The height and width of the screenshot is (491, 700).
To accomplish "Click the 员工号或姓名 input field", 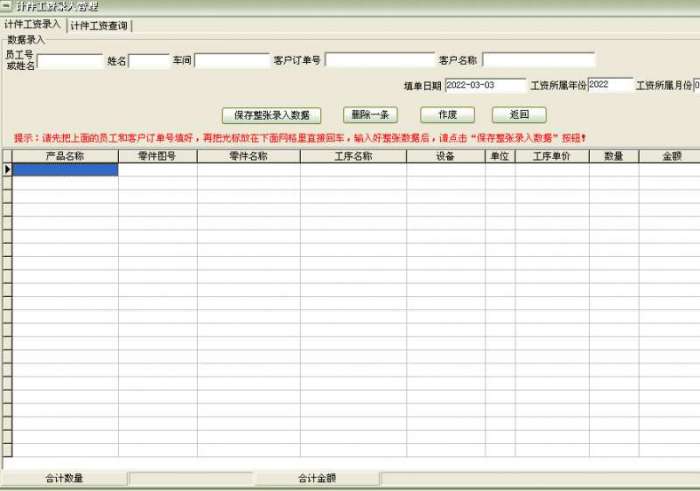I will (70, 61).
